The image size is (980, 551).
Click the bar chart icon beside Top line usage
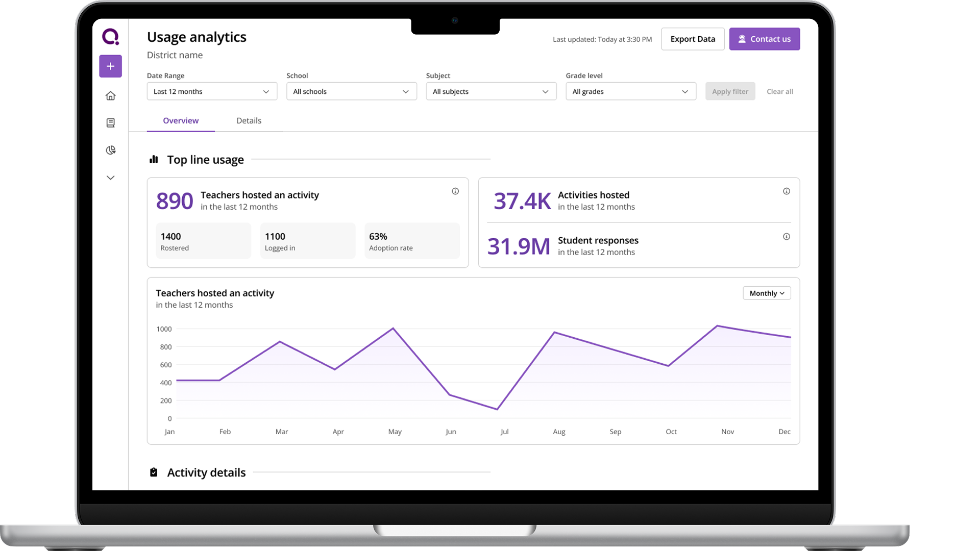click(x=154, y=159)
